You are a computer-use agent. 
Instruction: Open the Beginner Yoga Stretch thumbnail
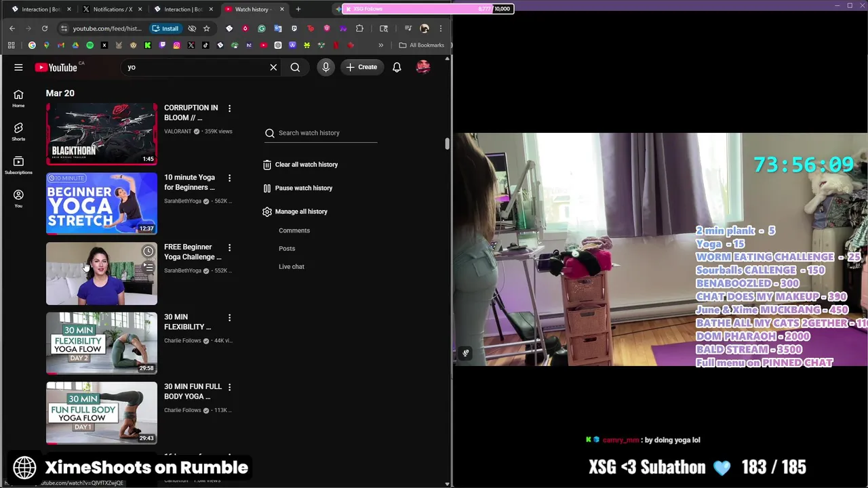pyautogui.click(x=102, y=203)
